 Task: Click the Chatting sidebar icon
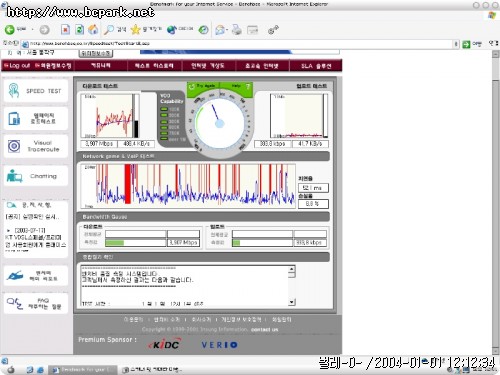[14, 176]
